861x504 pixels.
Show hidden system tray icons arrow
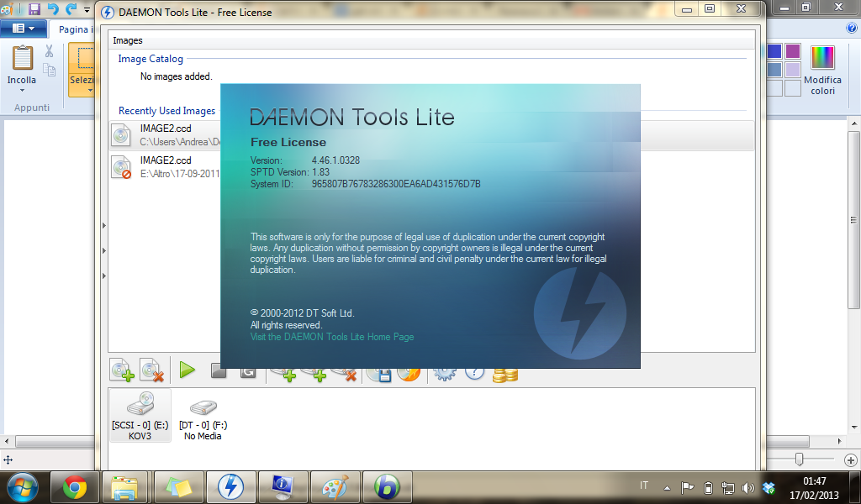tap(668, 487)
